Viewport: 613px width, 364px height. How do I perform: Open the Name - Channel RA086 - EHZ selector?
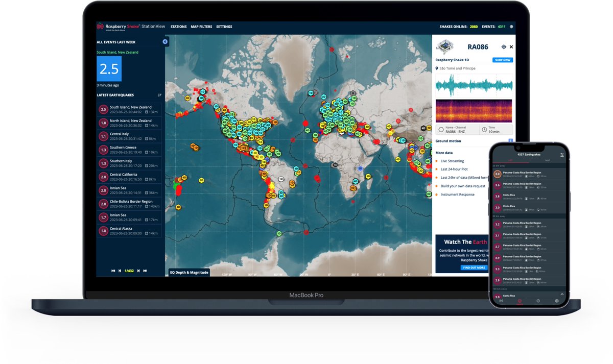point(457,130)
